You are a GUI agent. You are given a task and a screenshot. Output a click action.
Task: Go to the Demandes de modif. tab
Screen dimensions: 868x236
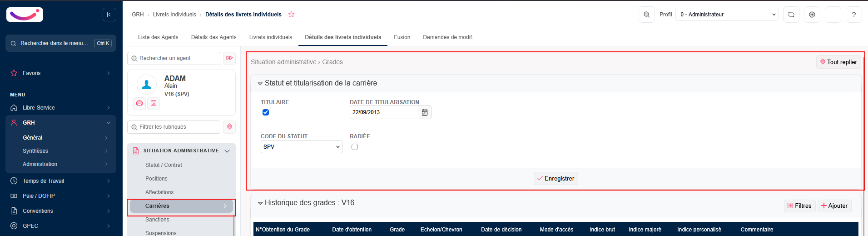coord(448,37)
